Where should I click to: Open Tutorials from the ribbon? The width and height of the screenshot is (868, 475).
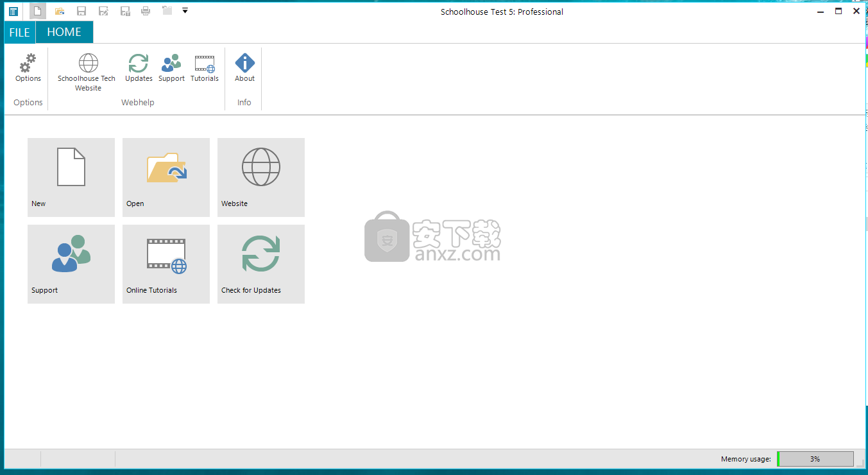tap(205, 68)
